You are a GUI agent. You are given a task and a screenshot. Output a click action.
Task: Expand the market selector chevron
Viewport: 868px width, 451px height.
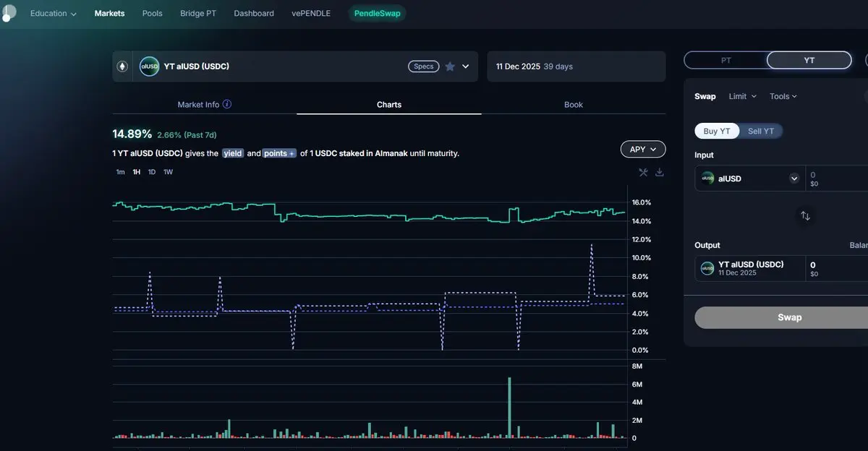click(466, 66)
